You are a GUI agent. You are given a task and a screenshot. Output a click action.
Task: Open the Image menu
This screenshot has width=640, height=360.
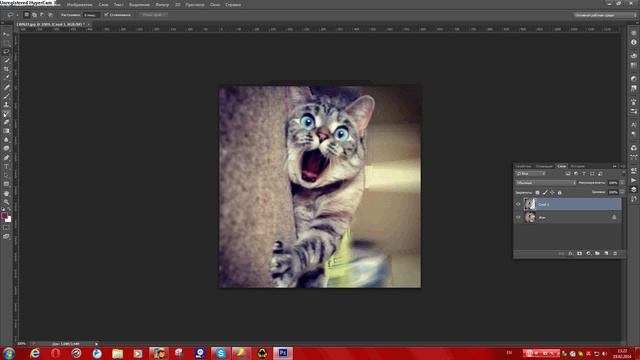pos(80,5)
